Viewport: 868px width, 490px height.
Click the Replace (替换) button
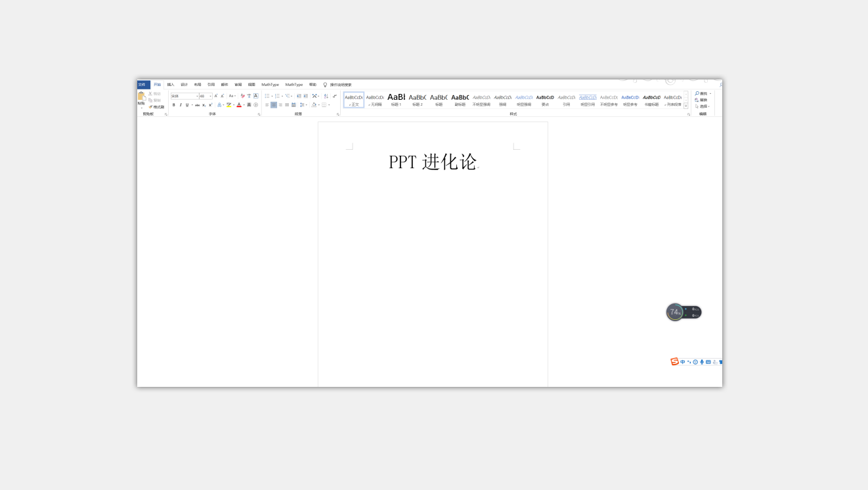click(x=701, y=100)
